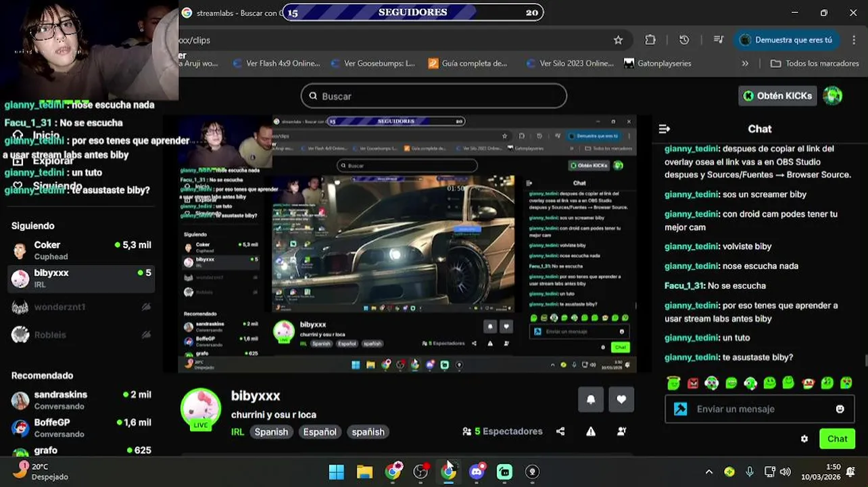Expand the hidden bookmarks overflow chevron

tap(745, 63)
